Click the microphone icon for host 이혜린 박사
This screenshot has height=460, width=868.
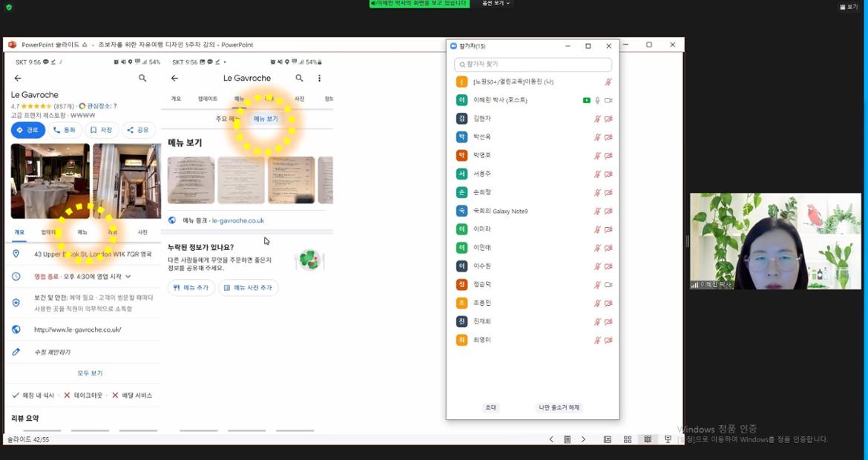click(597, 100)
